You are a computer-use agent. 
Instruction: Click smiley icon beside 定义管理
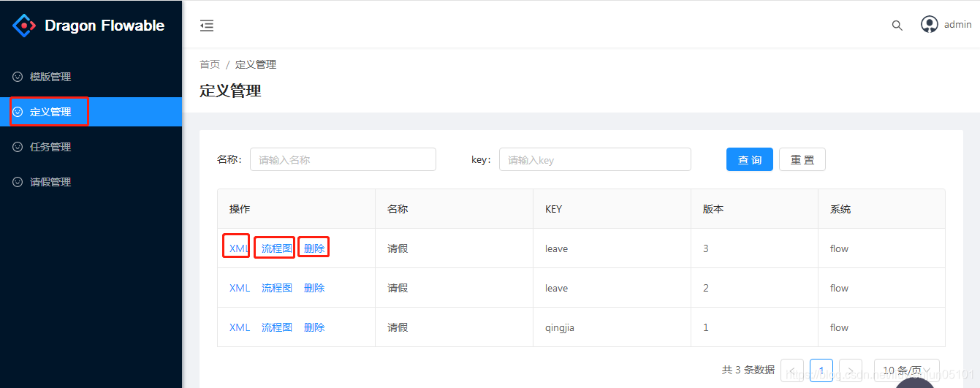tap(18, 112)
